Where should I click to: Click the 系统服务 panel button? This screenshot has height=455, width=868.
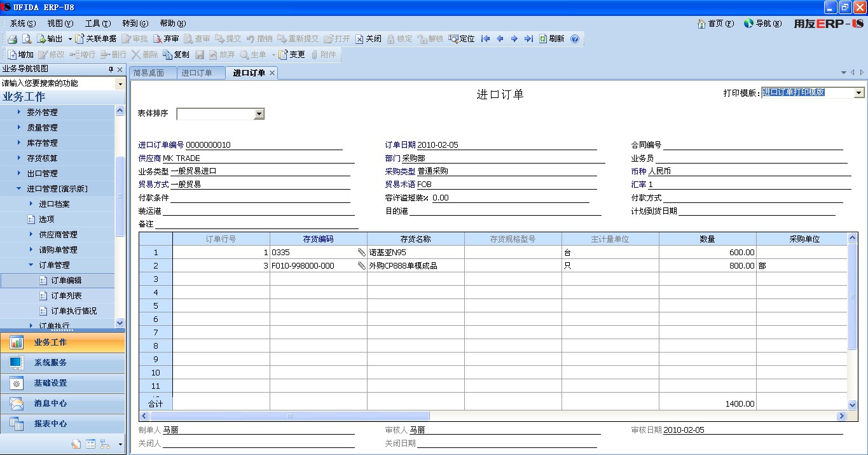[62, 363]
